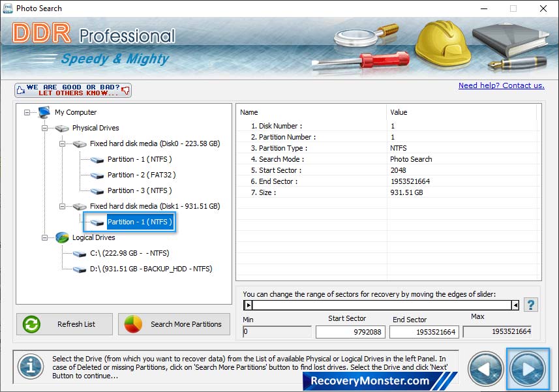This screenshot has width=559, height=392.
Task: Select D:\ BACKUP_HDD logical drive
Action: (151, 269)
